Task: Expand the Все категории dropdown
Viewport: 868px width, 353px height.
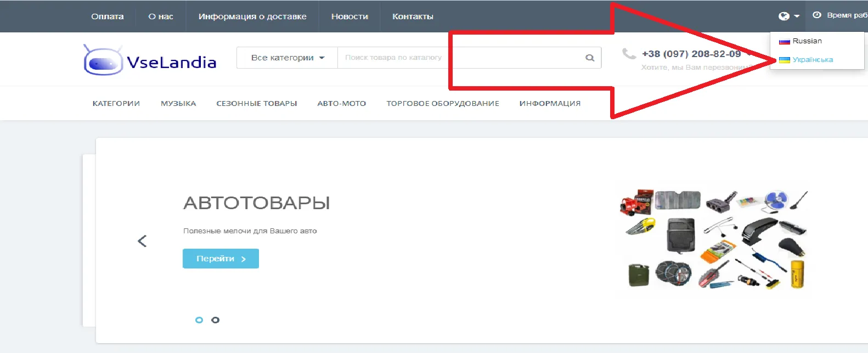Action: coord(287,58)
